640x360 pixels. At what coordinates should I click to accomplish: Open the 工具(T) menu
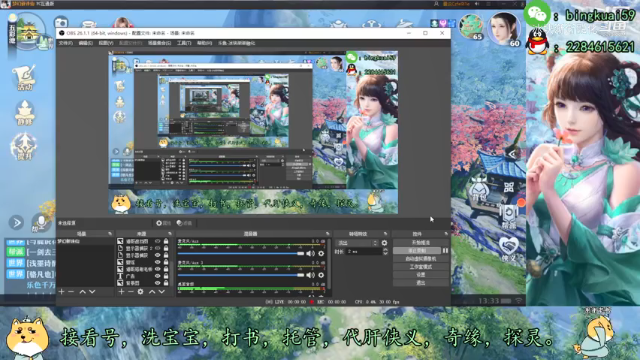point(184,43)
